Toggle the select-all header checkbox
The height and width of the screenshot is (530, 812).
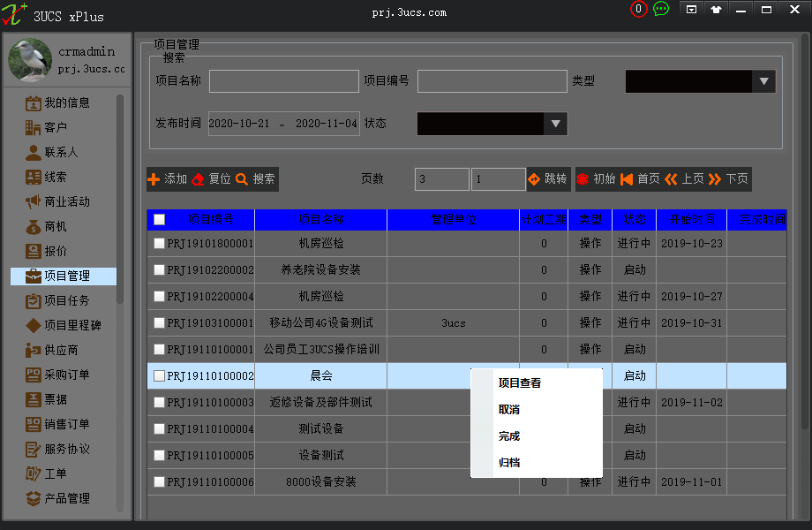point(159,220)
